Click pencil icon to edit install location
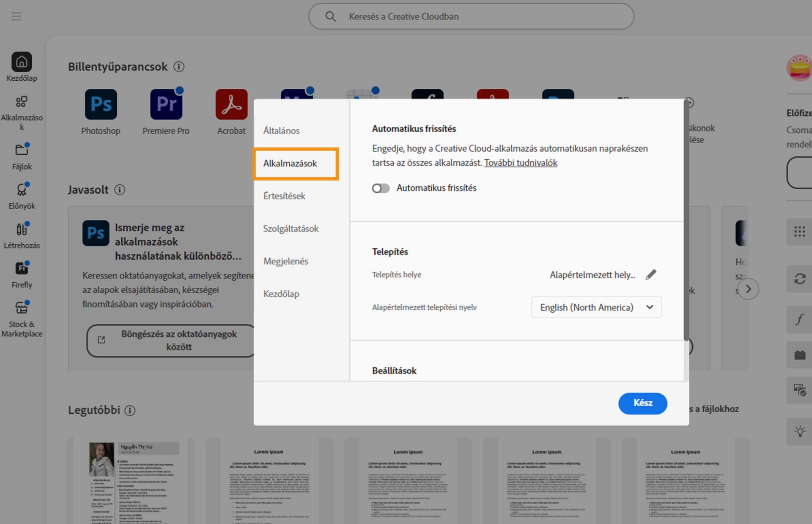Viewport: 812px width, 524px height. click(651, 275)
